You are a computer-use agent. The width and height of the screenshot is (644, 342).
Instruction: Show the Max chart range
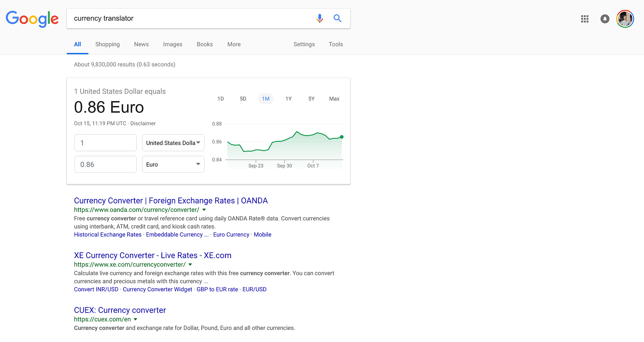click(x=334, y=99)
